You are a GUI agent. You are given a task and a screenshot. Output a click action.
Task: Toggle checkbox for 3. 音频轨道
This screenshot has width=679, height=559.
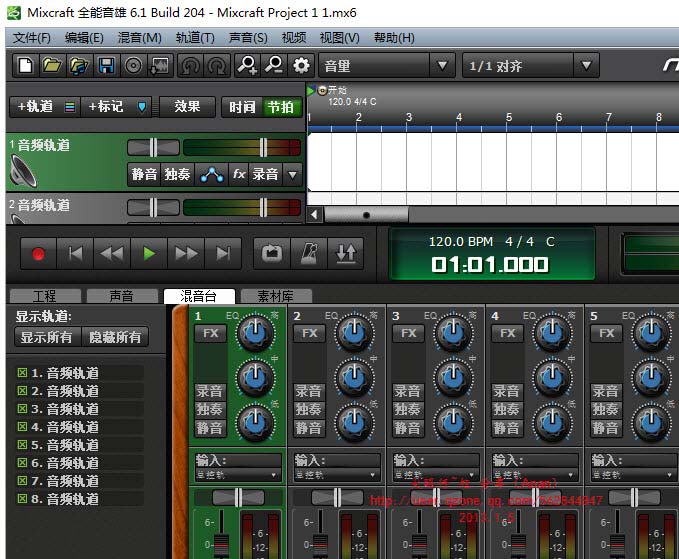point(22,409)
